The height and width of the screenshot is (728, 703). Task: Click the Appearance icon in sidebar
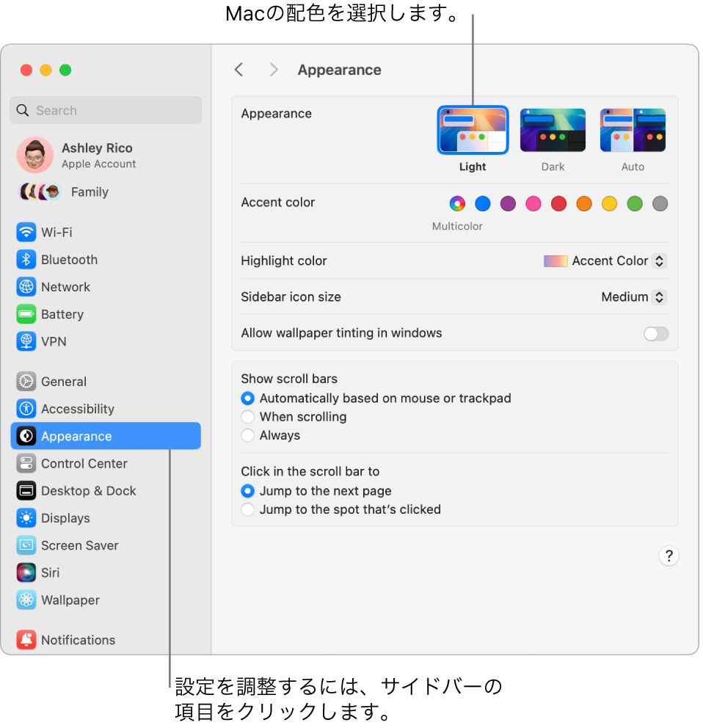[26, 436]
